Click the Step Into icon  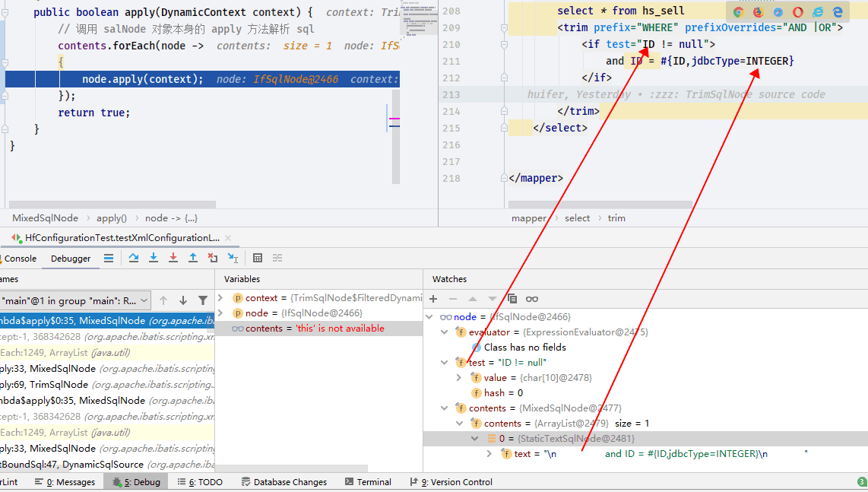(x=154, y=259)
